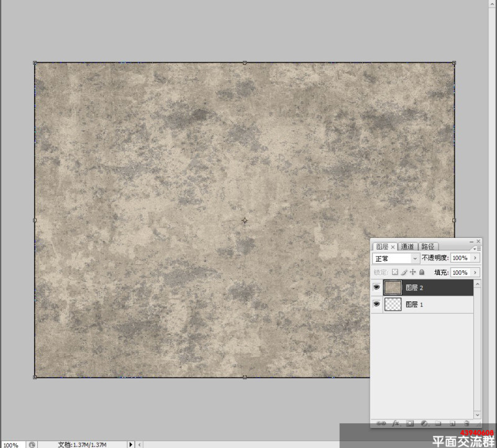Switch to the 通道 tab
This screenshot has width=497, height=448.
(x=408, y=246)
